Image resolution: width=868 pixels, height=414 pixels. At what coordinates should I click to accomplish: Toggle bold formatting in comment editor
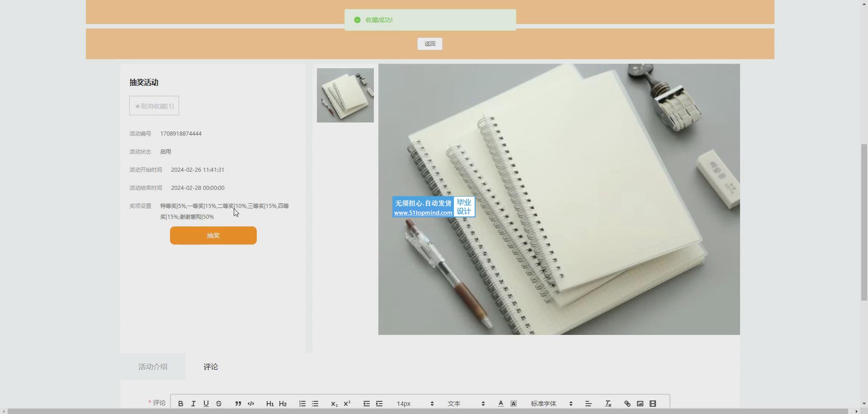point(181,404)
